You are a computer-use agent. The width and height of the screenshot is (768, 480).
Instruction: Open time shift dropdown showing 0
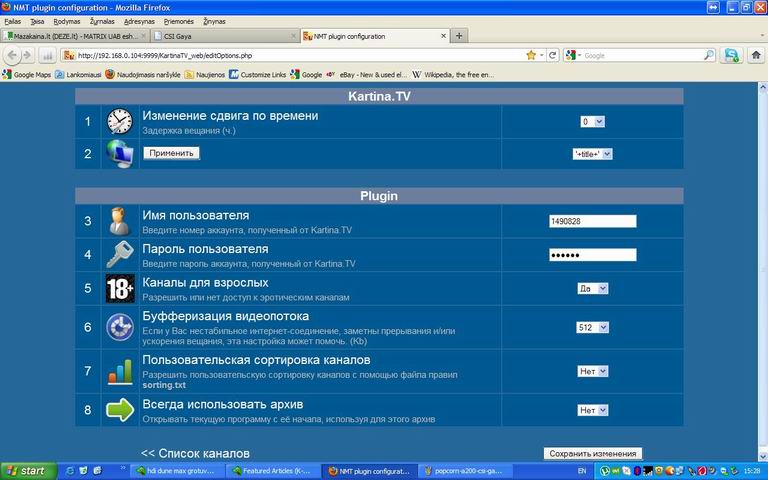[x=593, y=121]
